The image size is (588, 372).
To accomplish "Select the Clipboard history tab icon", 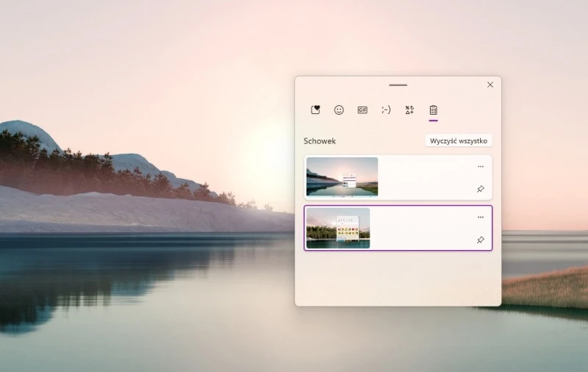I will (433, 110).
